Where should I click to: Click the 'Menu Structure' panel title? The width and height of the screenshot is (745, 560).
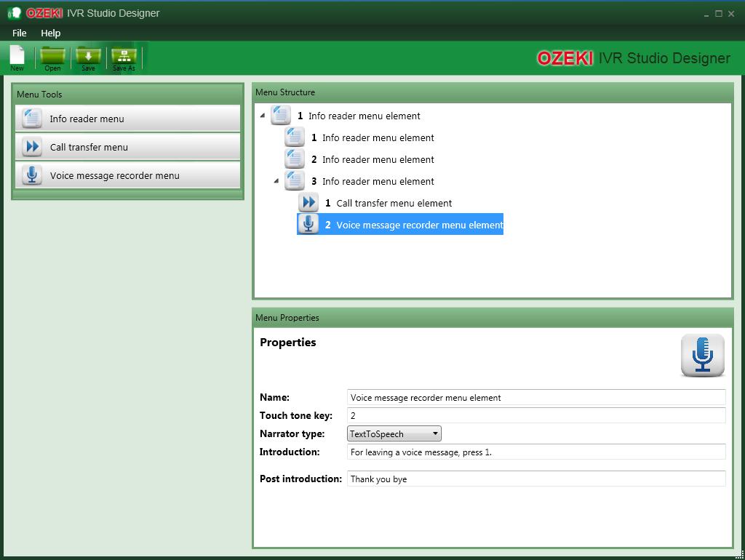pyautogui.click(x=285, y=92)
